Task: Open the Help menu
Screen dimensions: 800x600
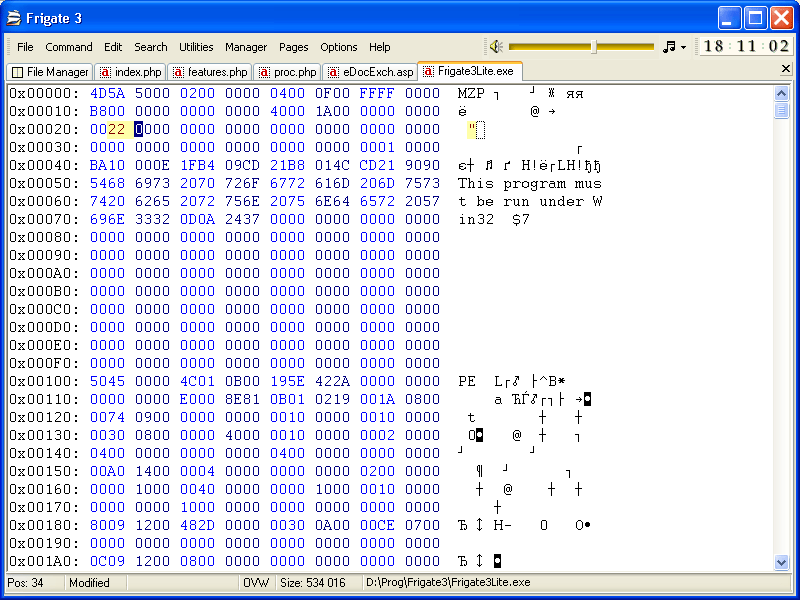Action: tap(379, 47)
